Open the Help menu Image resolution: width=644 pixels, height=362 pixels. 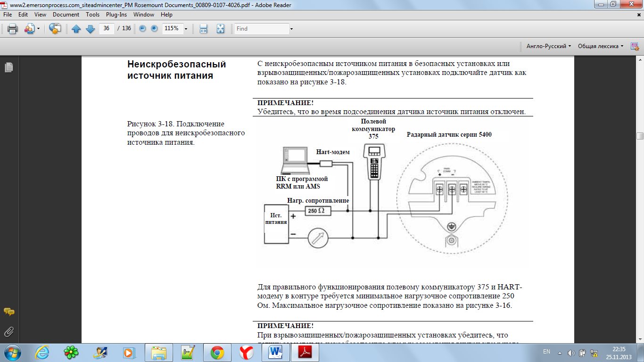click(166, 15)
